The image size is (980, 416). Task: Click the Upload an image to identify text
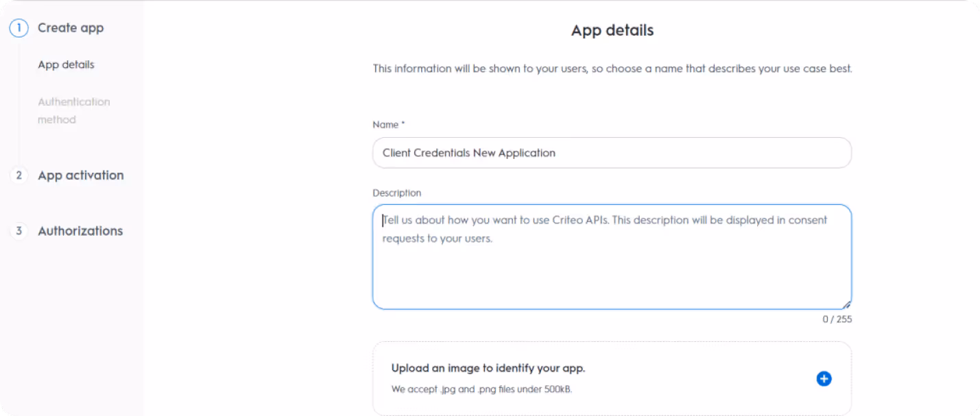click(488, 368)
